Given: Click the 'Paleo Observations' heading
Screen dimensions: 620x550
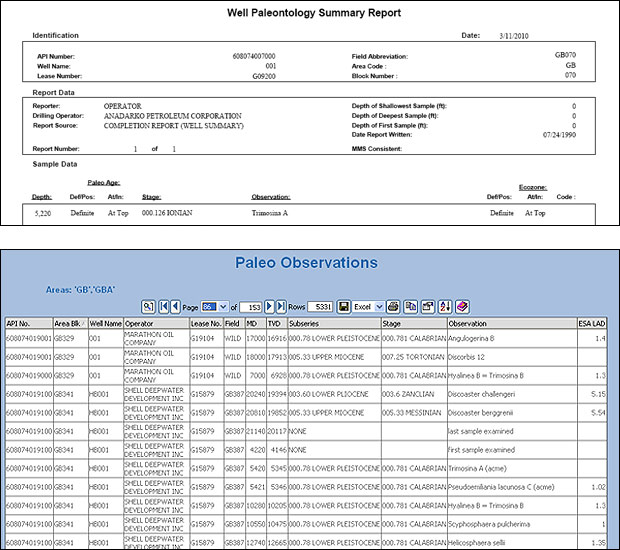Looking at the screenshot, I should tap(306, 263).
